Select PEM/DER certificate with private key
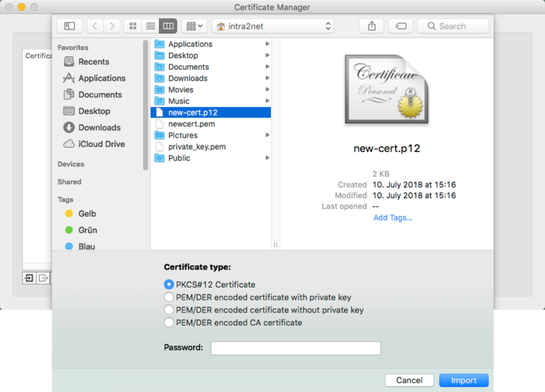The width and height of the screenshot is (545, 392). (x=257, y=297)
